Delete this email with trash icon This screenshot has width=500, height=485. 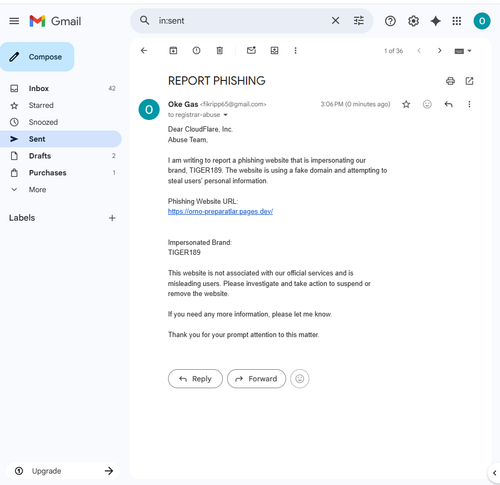pyautogui.click(x=219, y=50)
